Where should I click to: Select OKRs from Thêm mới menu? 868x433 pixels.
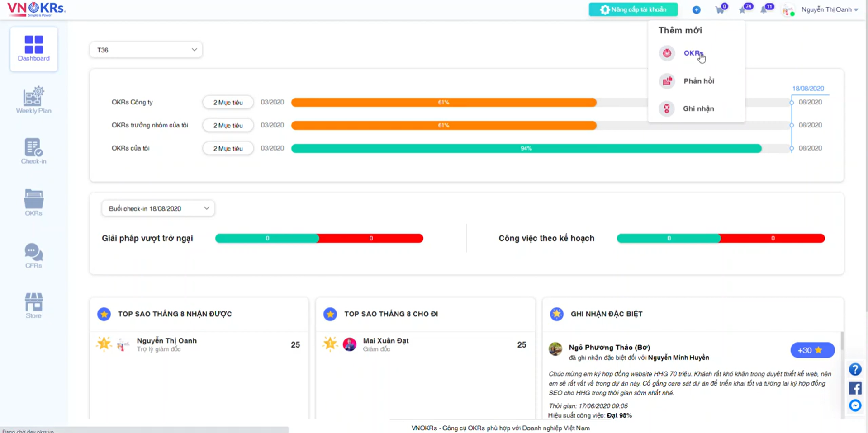(x=693, y=53)
